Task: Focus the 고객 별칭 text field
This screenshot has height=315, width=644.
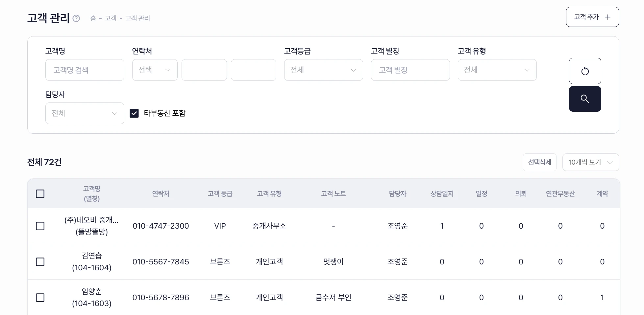Action: click(410, 70)
